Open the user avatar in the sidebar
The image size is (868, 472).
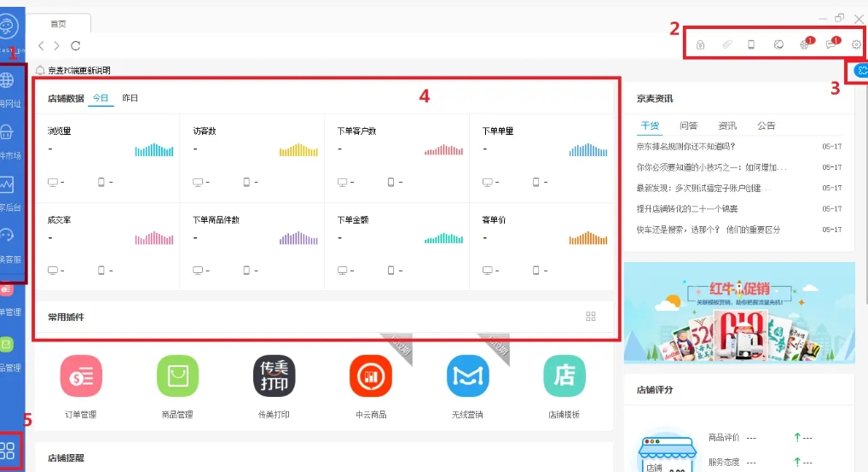click(x=9, y=26)
